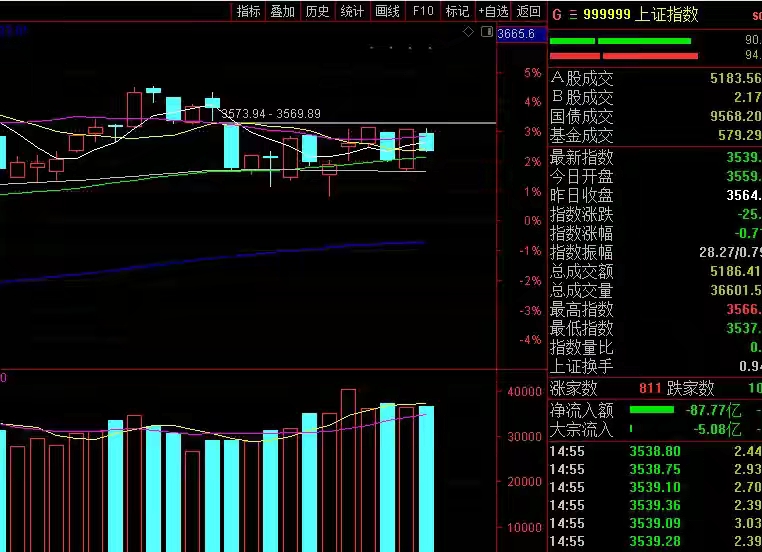This screenshot has height=552, width=762.
Task: Click 叠加 to overlay another stock
Action: 283,11
